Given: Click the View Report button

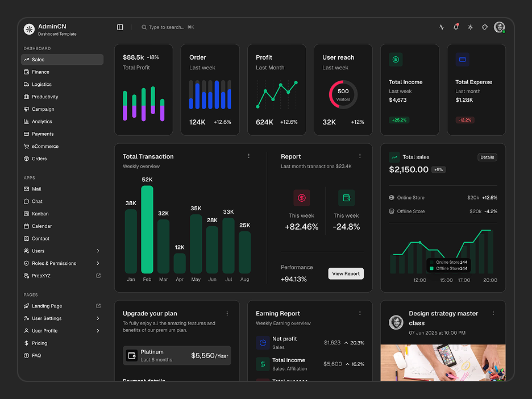Looking at the screenshot, I should coord(346,273).
